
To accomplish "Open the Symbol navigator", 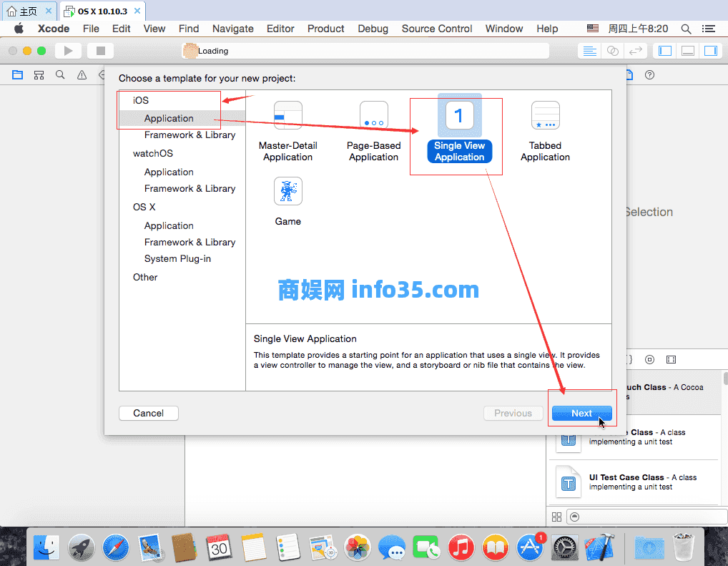I will (39, 75).
